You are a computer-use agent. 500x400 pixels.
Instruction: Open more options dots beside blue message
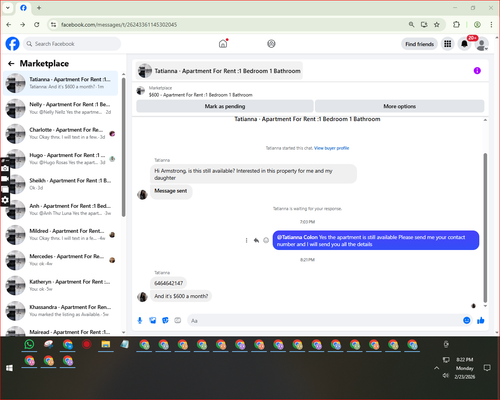coord(246,240)
